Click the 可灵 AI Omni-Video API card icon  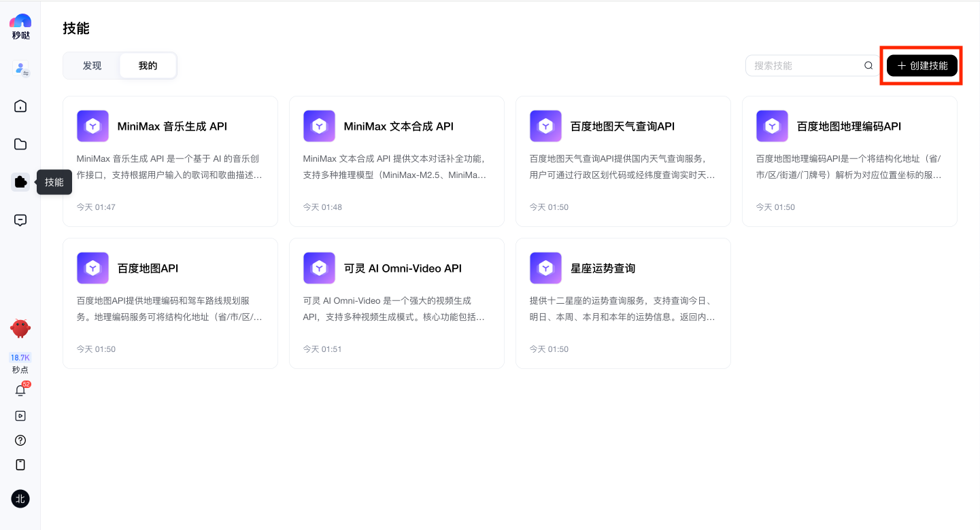[x=319, y=268]
